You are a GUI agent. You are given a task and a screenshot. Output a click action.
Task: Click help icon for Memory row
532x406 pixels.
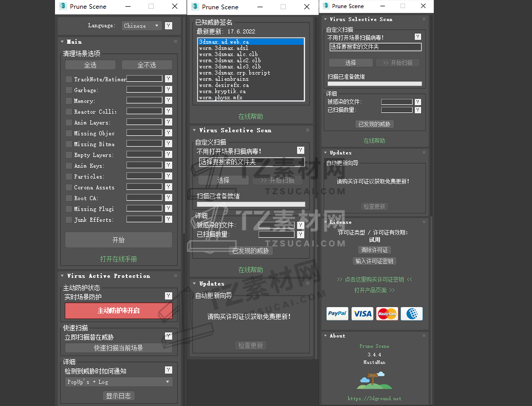click(x=168, y=100)
